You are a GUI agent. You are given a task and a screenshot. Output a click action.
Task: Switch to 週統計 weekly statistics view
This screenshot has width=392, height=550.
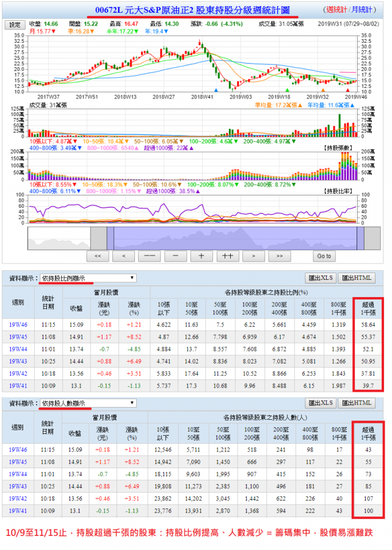pyautogui.click(x=336, y=10)
